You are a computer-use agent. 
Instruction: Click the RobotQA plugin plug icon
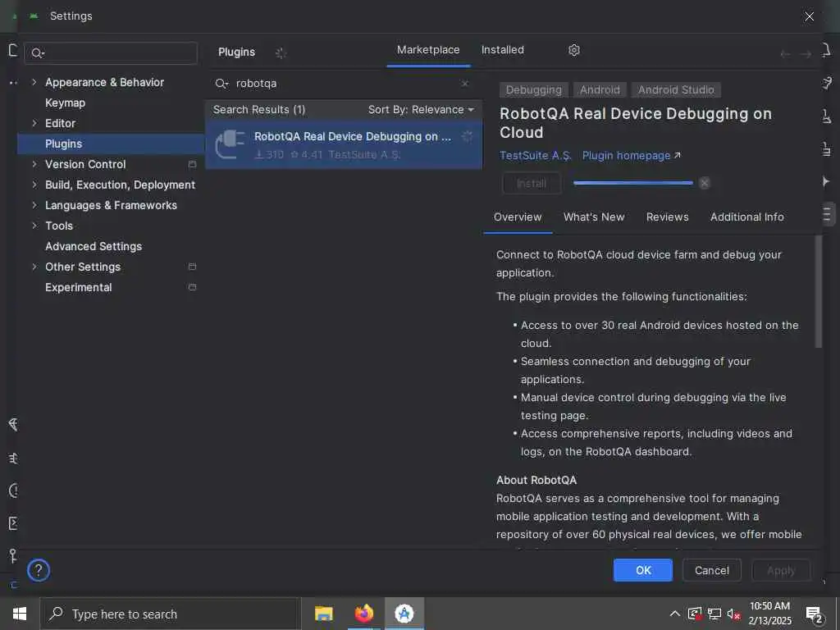click(x=230, y=144)
